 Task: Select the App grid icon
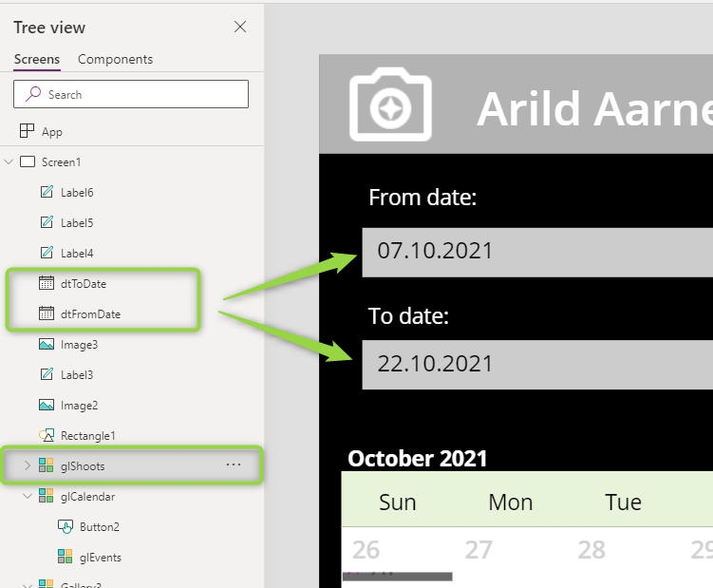click(27, 131)
